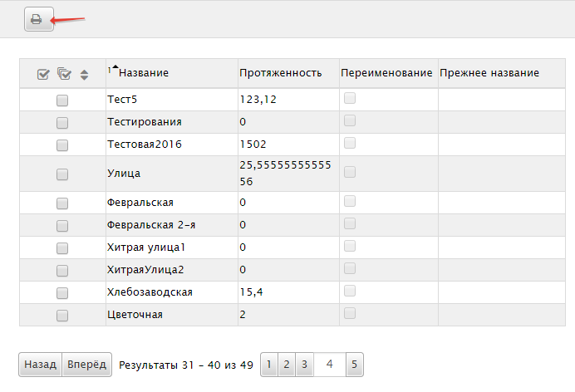Click the Вперёд button

(x=87, y=365)
